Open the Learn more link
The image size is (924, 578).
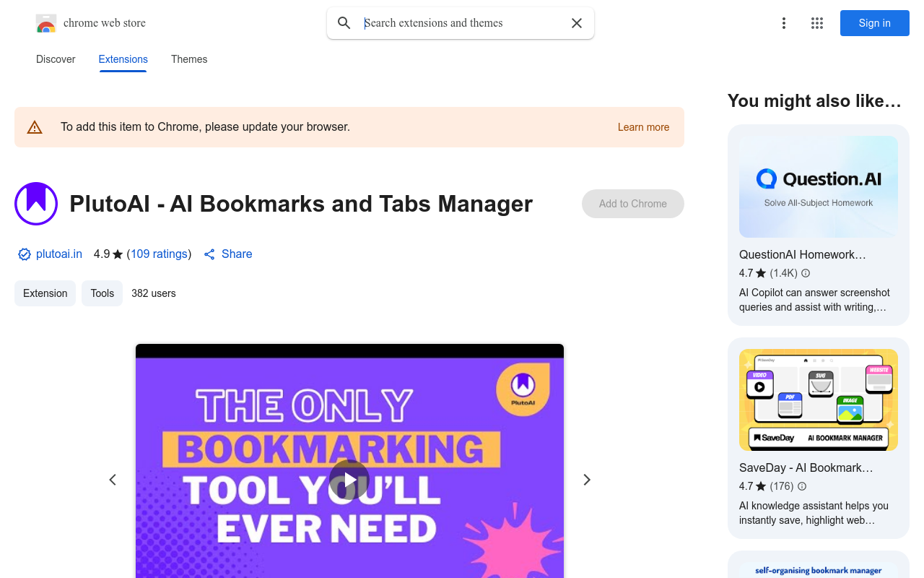644,127
